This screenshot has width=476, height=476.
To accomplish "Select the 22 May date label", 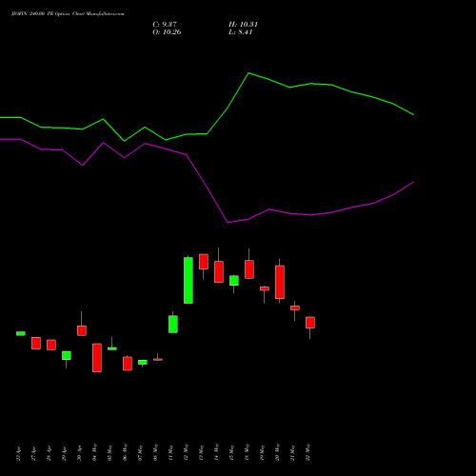I will 307,452.
